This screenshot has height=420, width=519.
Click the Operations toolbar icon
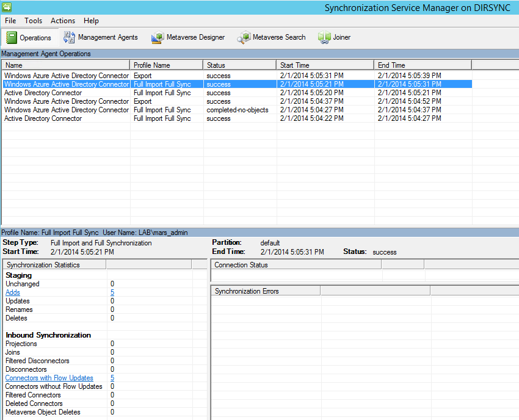click(x=12, y=37)
